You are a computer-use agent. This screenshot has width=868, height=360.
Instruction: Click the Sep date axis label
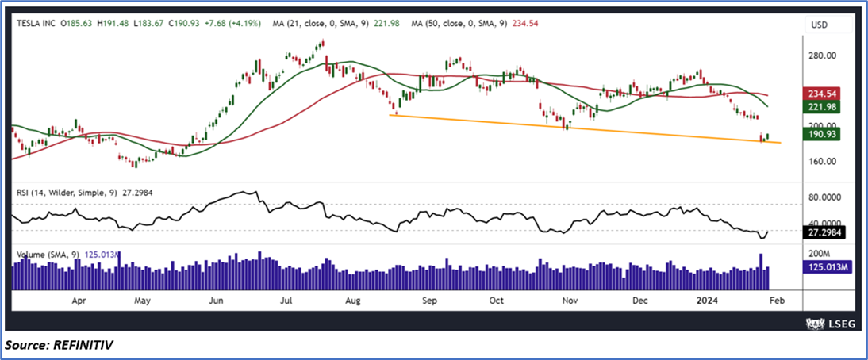tap(429, 301)
